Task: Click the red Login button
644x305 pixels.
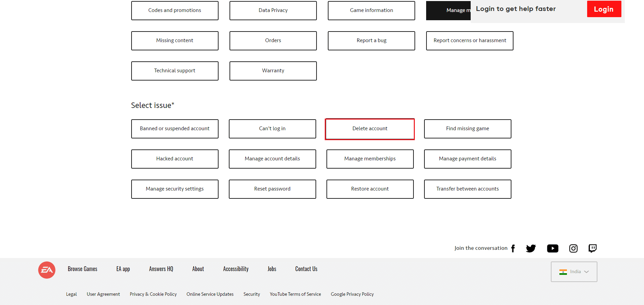Action: pyautogui.click(x=604, y=9)
